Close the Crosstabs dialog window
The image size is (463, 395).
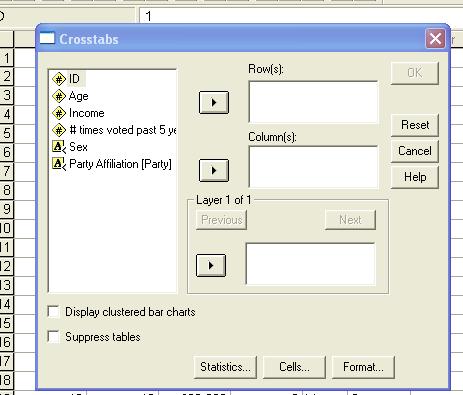435,39
